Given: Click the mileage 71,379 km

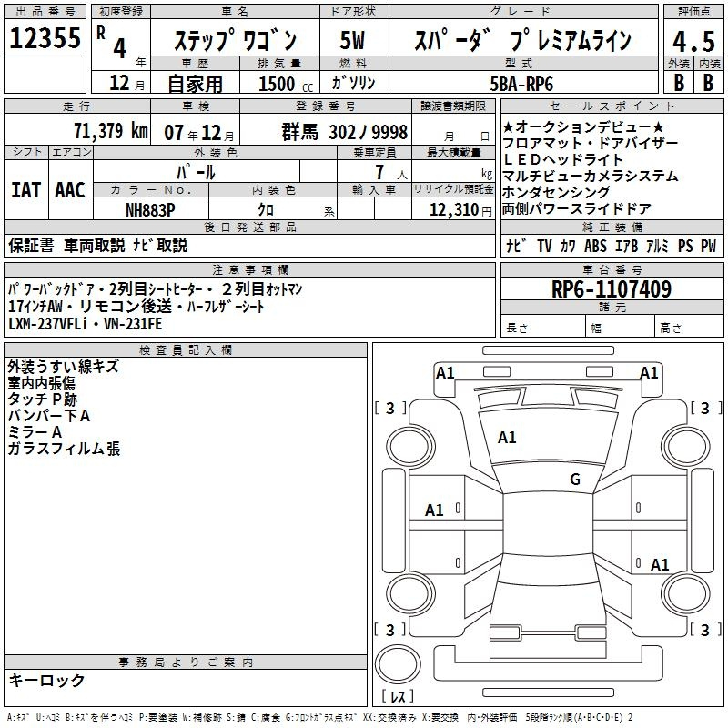Looking at the screenshot, I should pos(111,131).
